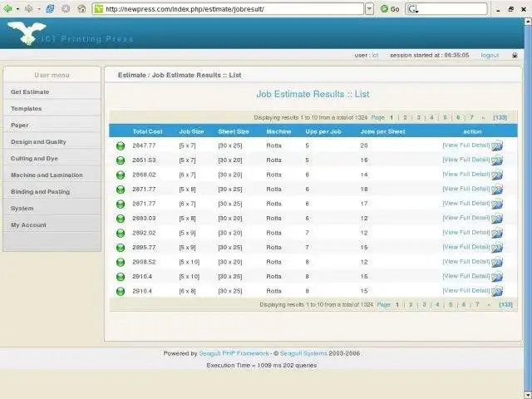
Task: Expand the Back button history arrow
Action: click(x=17, y=9)
